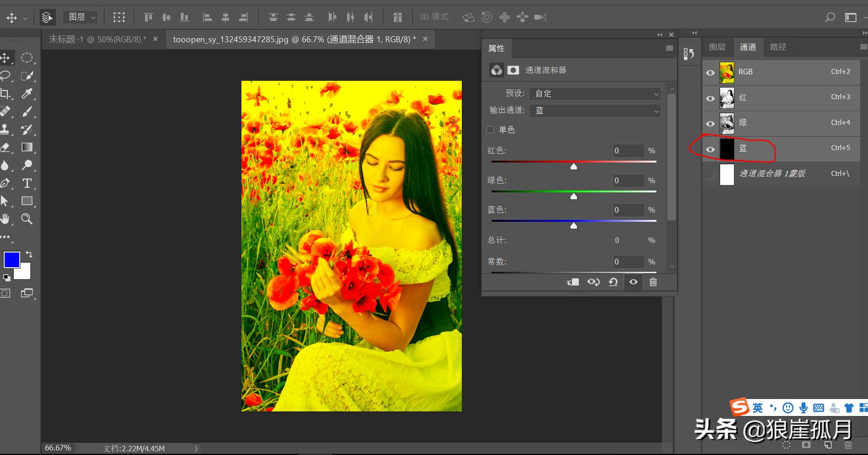Switch to the 图层 layers tab
This screenshot has width=868, height=455.
(x=717, y=47)
